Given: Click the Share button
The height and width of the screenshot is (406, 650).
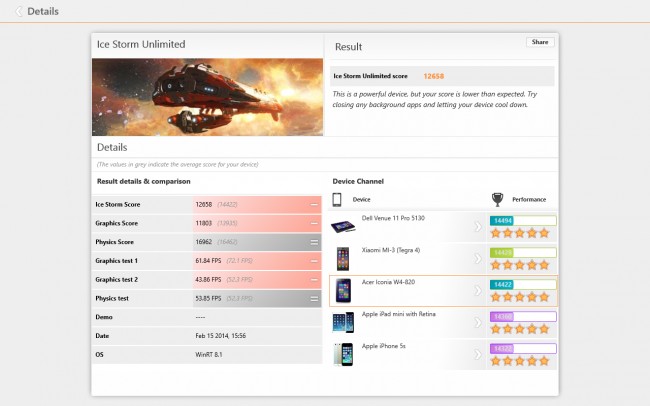Looking at the screenshot, I should (540, 42).
